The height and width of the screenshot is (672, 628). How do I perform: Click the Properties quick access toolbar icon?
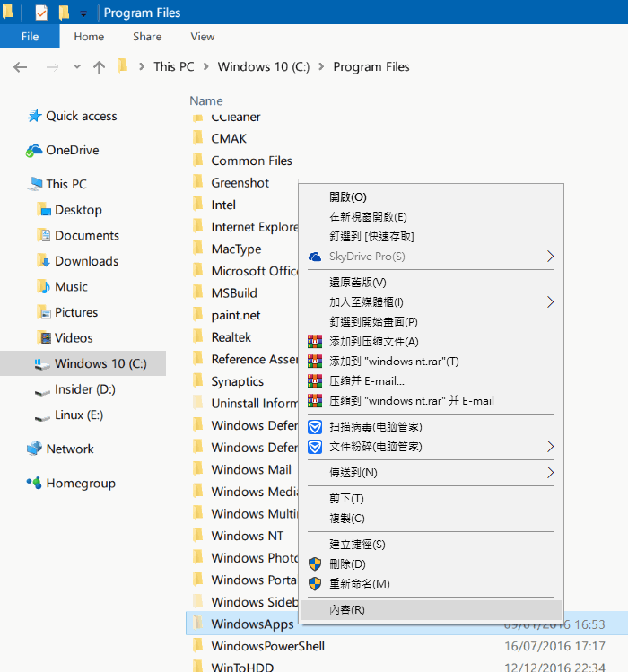41,13
